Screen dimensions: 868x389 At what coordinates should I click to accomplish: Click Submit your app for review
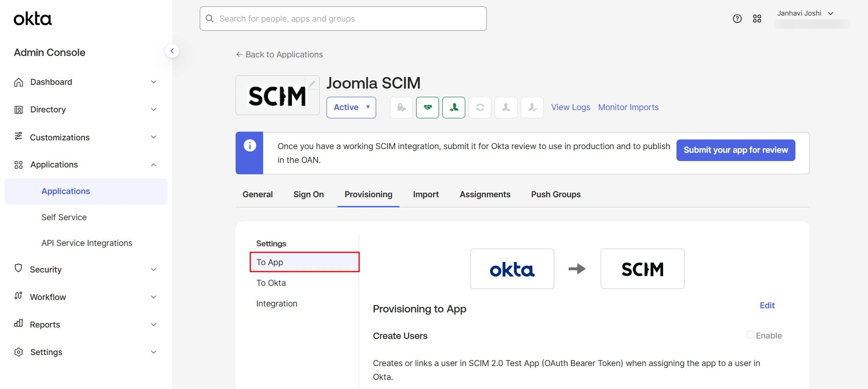736,150
